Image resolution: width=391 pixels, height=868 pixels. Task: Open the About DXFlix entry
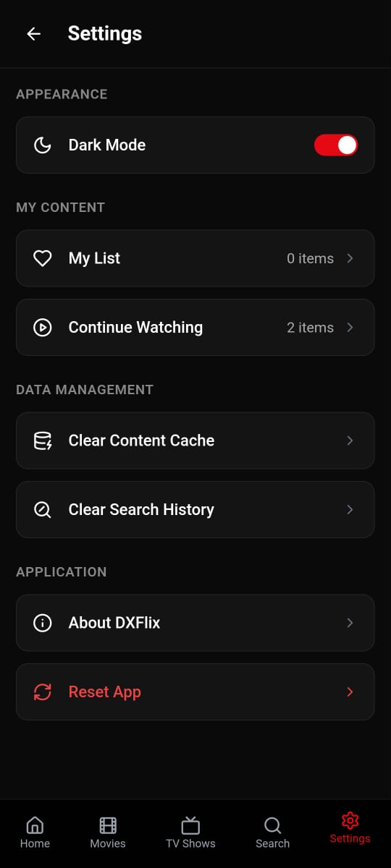[195, 623]
